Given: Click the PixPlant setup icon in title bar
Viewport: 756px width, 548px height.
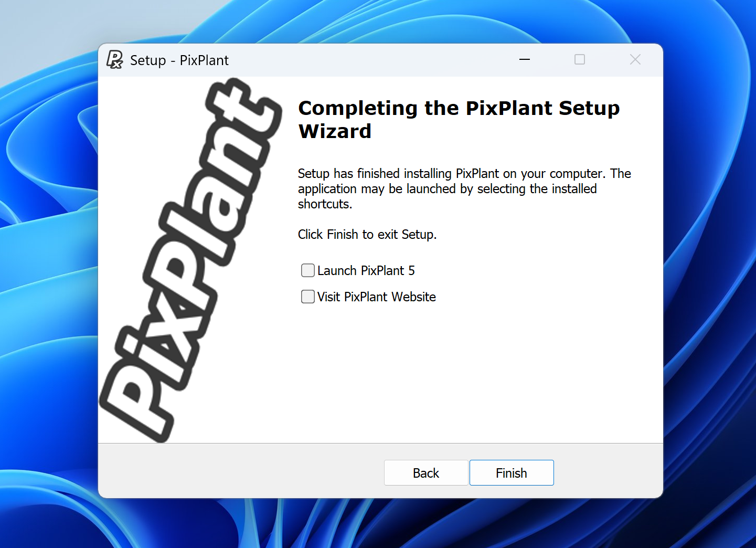Looking at the screenshot, I should [x=114, y=60].
